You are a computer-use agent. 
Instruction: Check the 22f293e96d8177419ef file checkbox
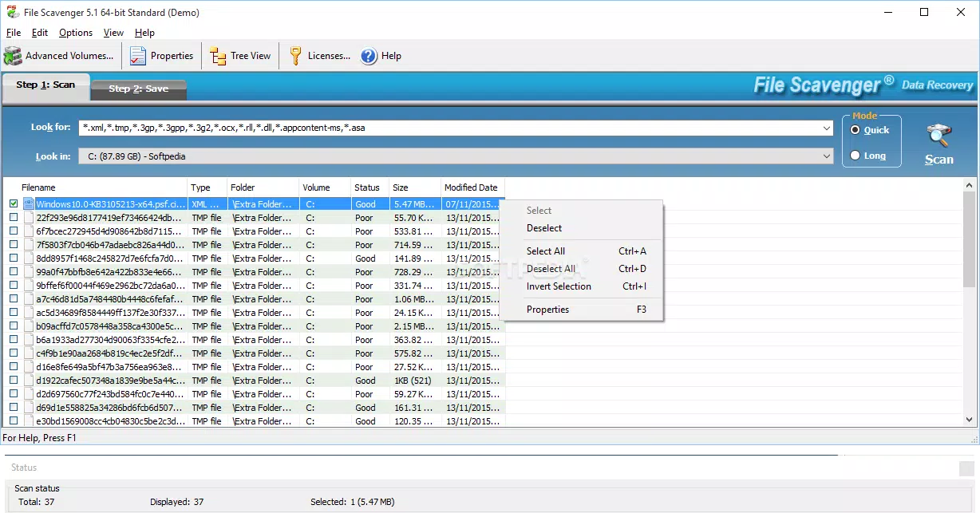point(14,218)
